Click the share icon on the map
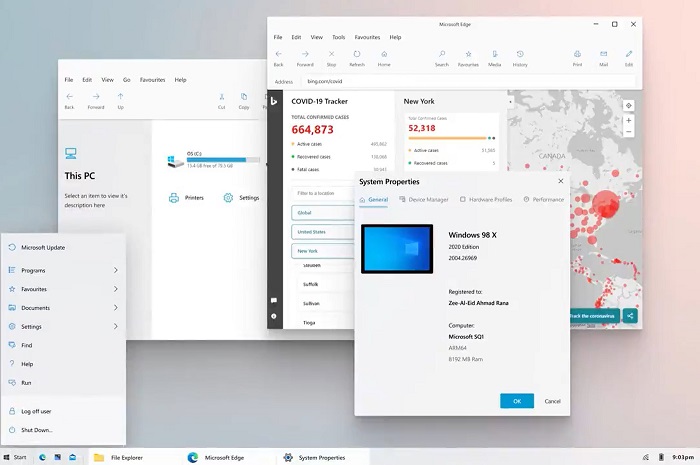 click(x=630, y=315)
